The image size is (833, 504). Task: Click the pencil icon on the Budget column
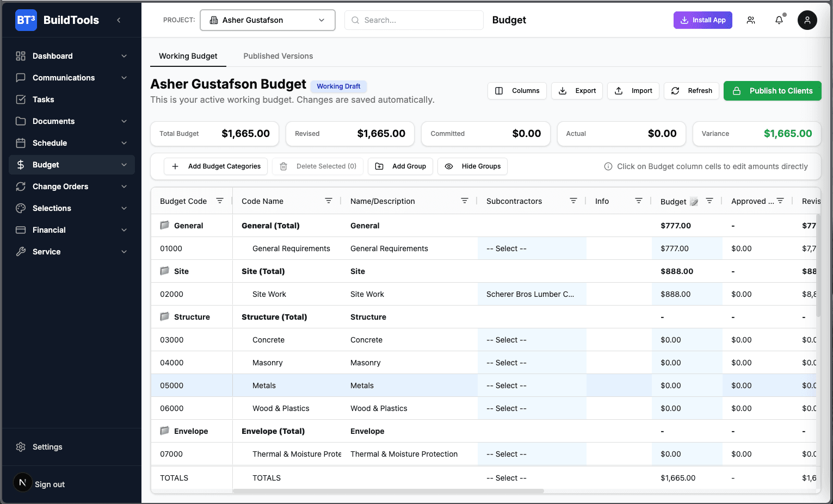click(694, 201)
